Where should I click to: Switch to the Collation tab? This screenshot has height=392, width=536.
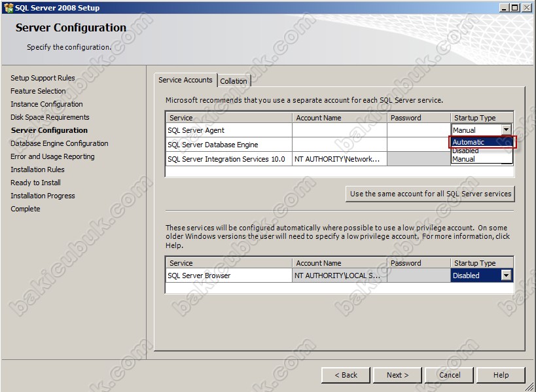coord(234,81)
